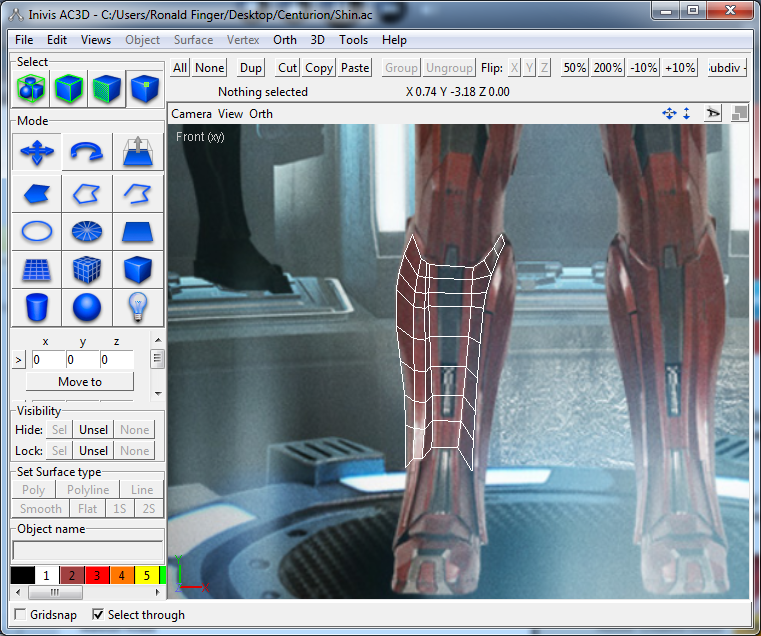Choose the open Line drawing tool

138,194
